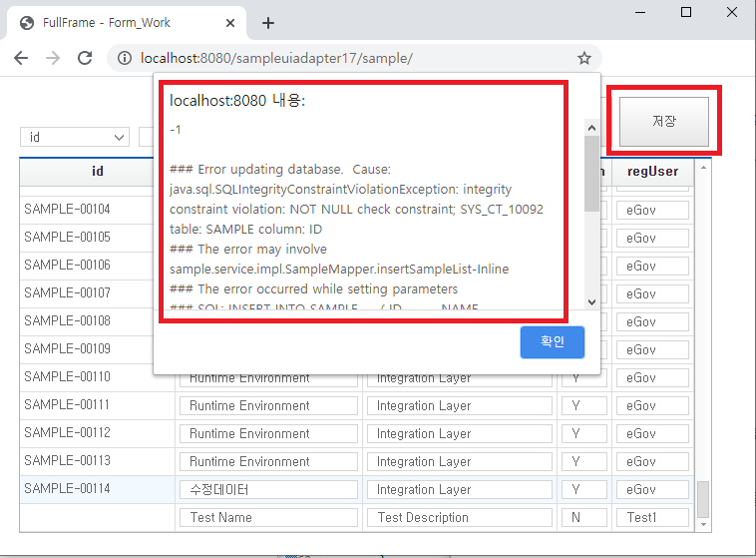Open a new tab with the plus icon
The height and width of the screenshot is (558, 756).
click(268, 23)
